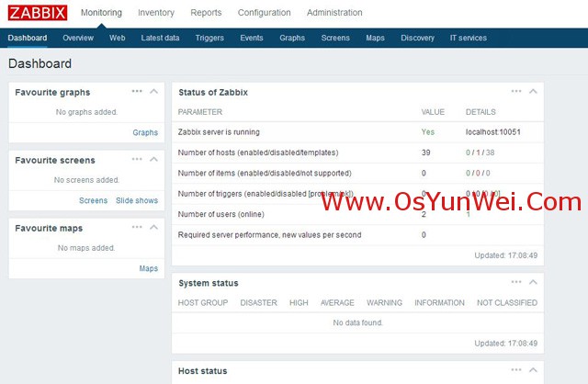Collapse the System status widget
Screen dimensions: 588x384
pyautogui.click(x=533, y=282)
